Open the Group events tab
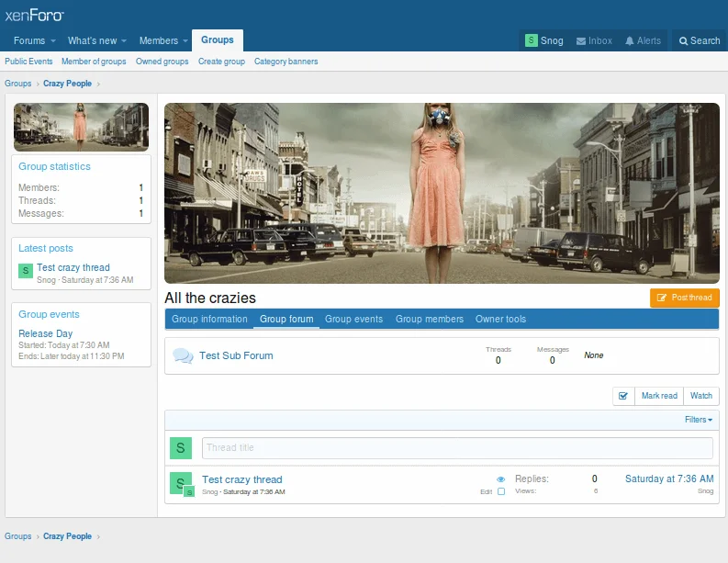The height and width of the screenshot is (563, 728). click(x=353, y=319)
